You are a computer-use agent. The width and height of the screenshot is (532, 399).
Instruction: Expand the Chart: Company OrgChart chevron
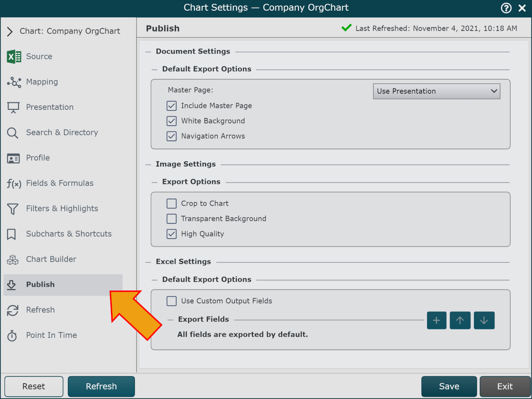point(10,31)
